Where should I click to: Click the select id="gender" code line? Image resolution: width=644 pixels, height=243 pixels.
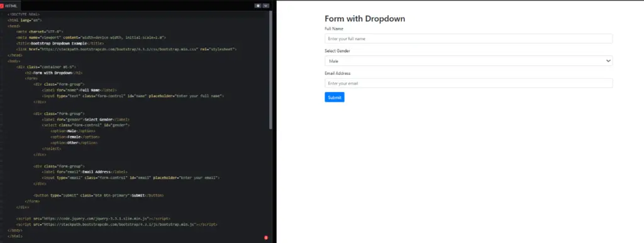86,125
